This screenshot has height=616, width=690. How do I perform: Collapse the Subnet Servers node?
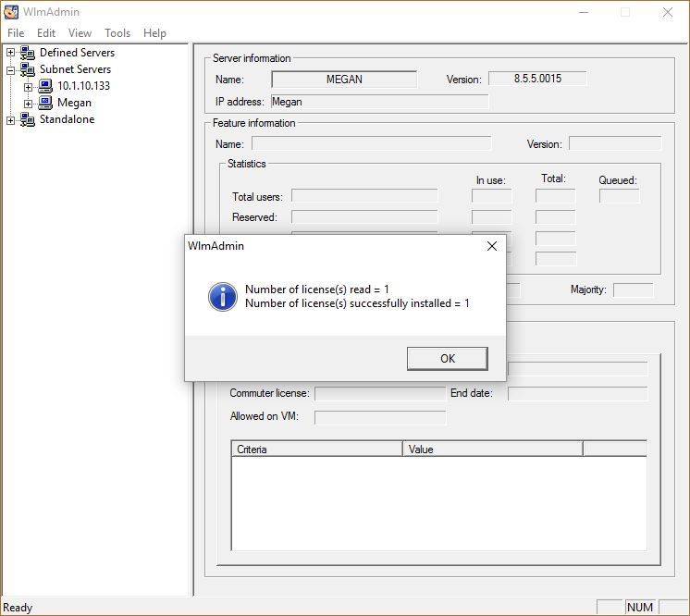[x=10, y=69]
